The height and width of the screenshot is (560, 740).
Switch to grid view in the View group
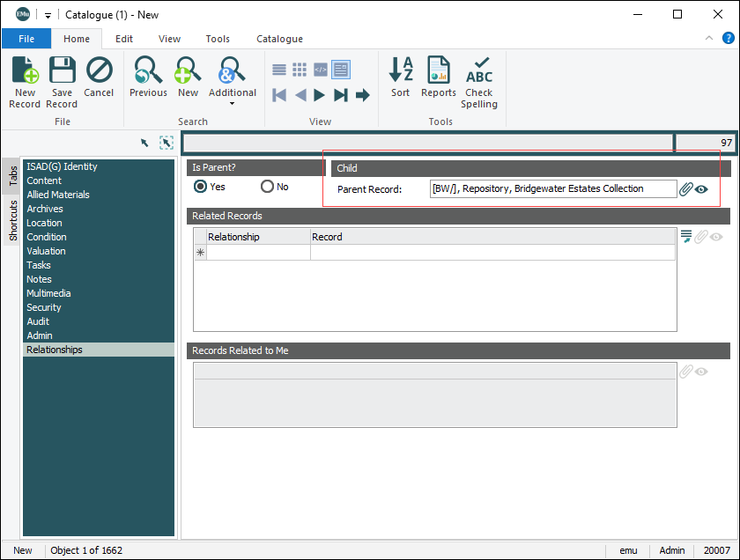click(x=299, y=70)
